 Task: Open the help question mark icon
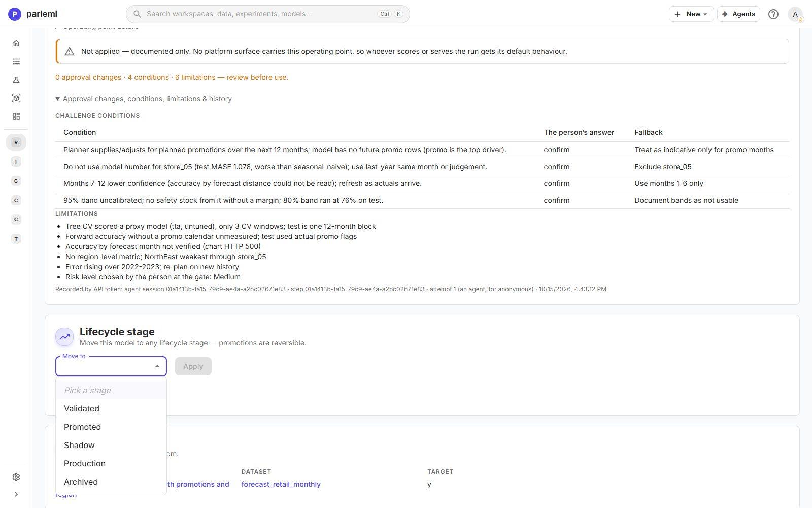pyautogui.click(x=773, y=14)
